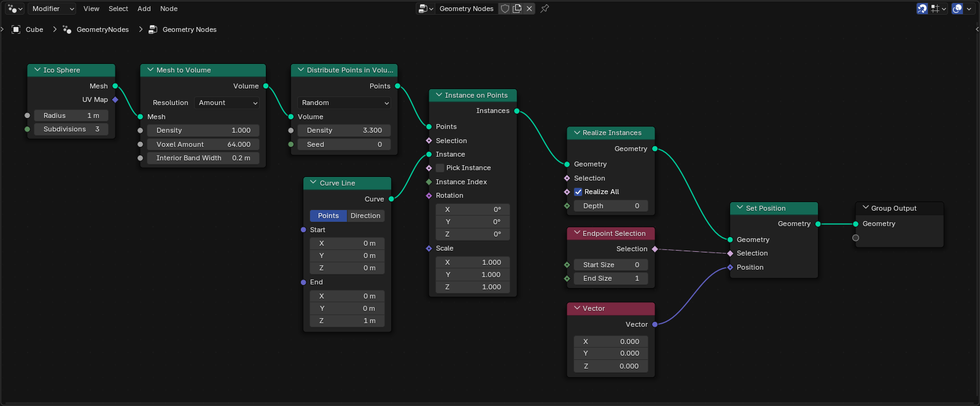Screen dimensions: 980x406
Task: Click the Vector node header
Action: tap(611, 308)
